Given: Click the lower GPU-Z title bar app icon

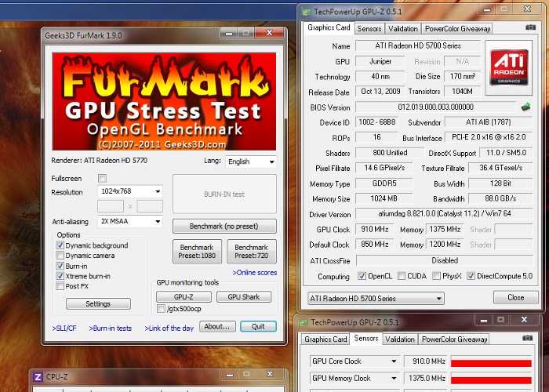Looking at the screenshot, I should point(303,322).
